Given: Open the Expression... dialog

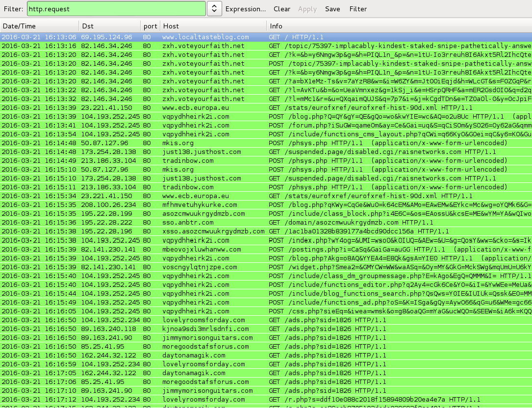Looking at the screenshot, I should coord(245,9).
